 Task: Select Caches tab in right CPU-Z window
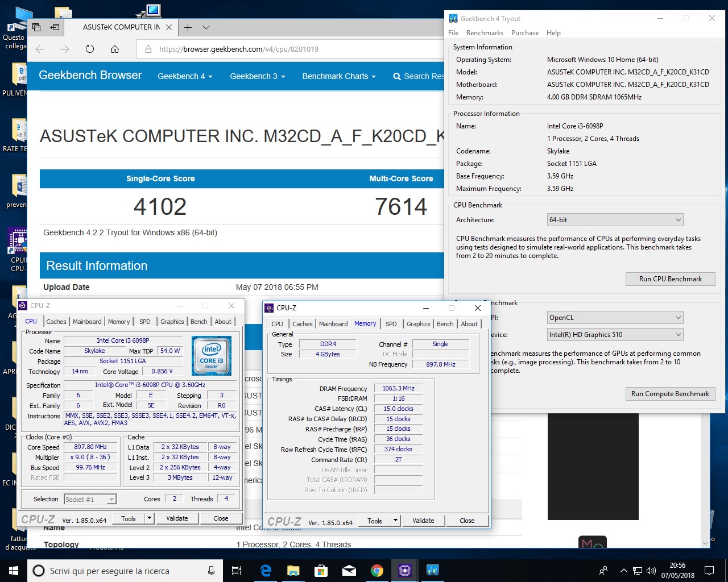[x=303, y=324]
